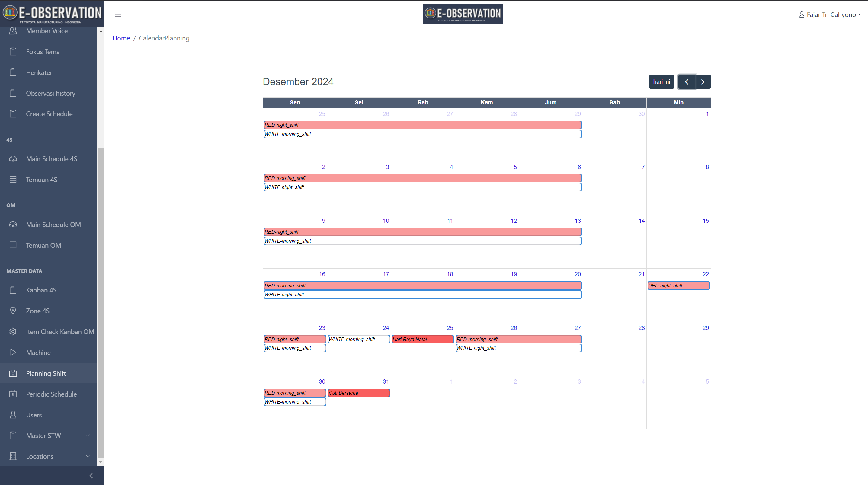
Task: Click day number 28 in December's last full week
Action: [x=642, y=328]
